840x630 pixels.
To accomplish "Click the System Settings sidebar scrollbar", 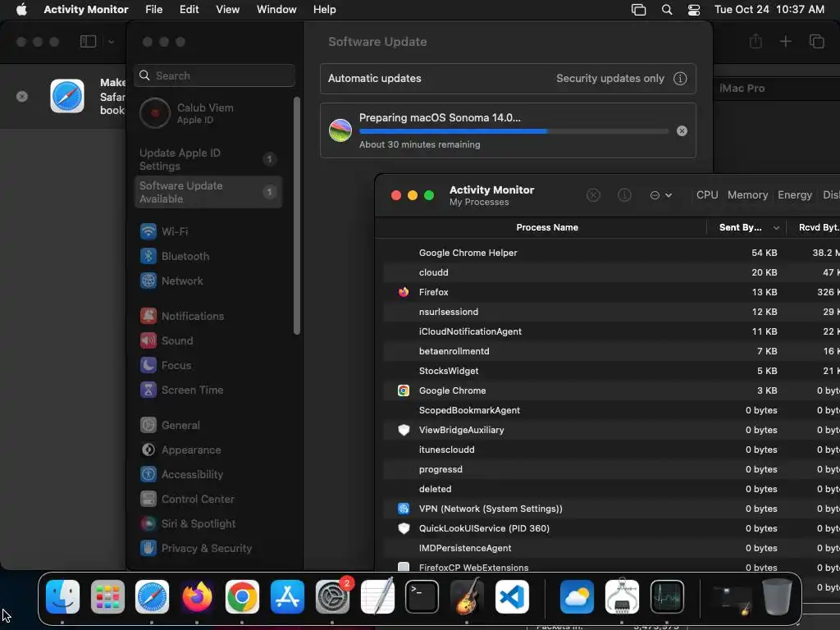I will 297,216.
